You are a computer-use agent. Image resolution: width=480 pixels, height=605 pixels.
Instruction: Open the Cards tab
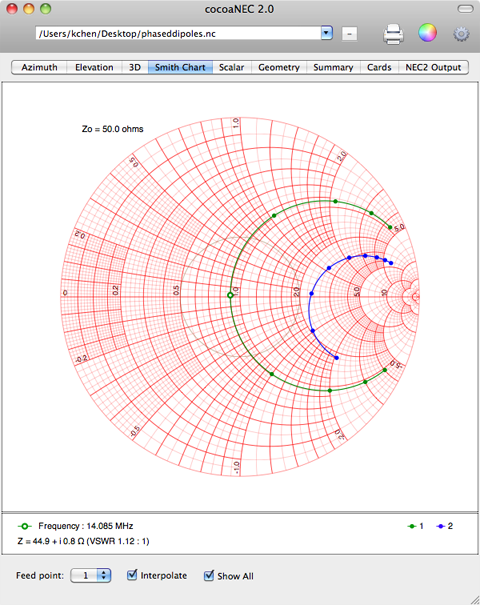click(379, 67)
